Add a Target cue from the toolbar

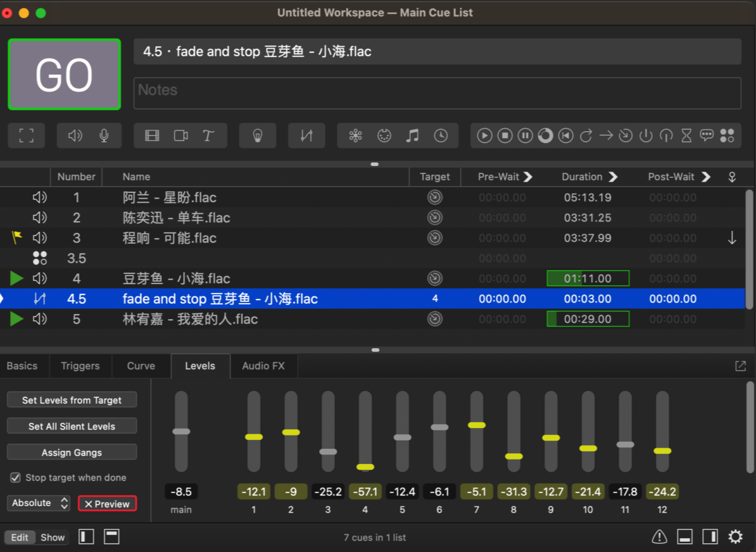(626, 135)
